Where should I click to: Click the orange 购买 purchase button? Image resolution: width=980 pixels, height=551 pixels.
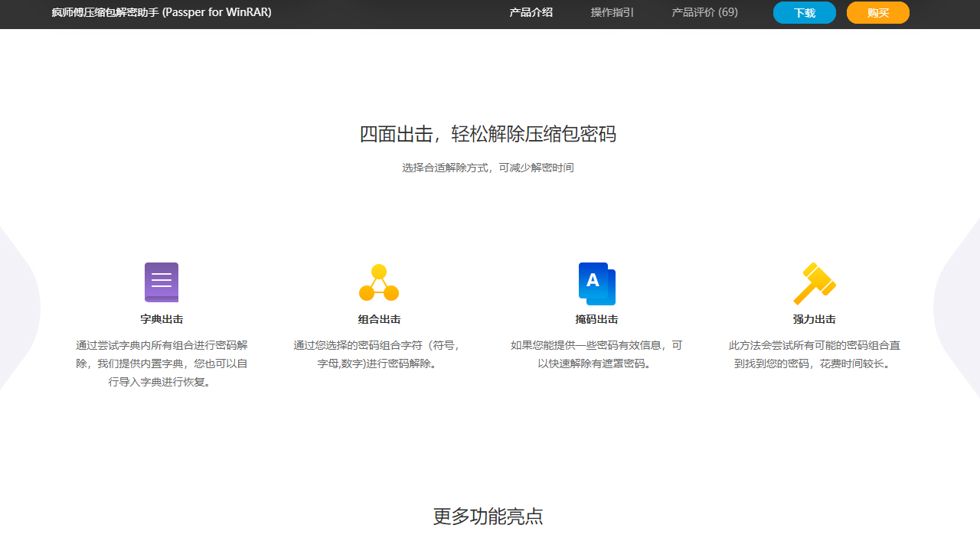pyautogui.click(x=877, y=12)
